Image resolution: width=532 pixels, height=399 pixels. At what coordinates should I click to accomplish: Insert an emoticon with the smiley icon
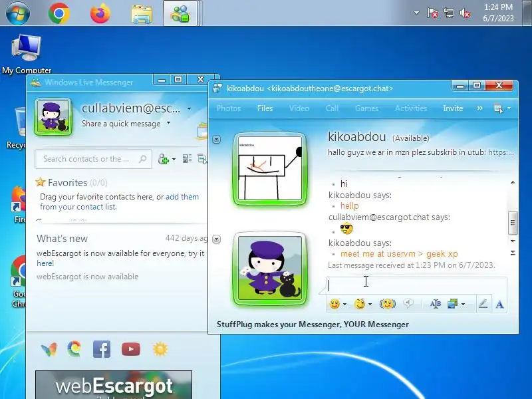[334, 304]
